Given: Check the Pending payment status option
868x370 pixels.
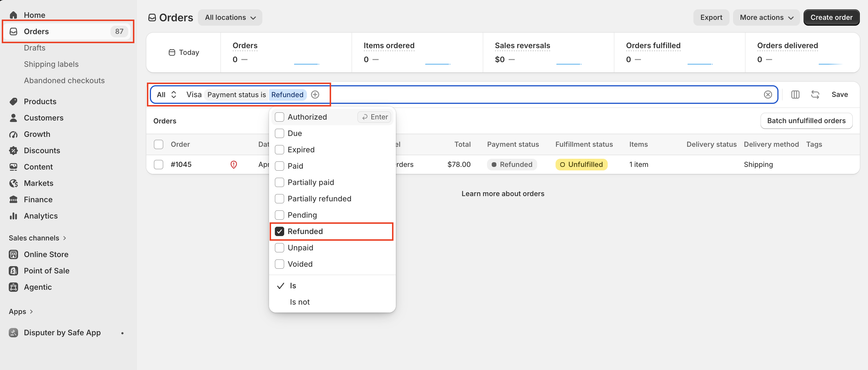Looking at the screenshot, I should (x=279, y=215).
